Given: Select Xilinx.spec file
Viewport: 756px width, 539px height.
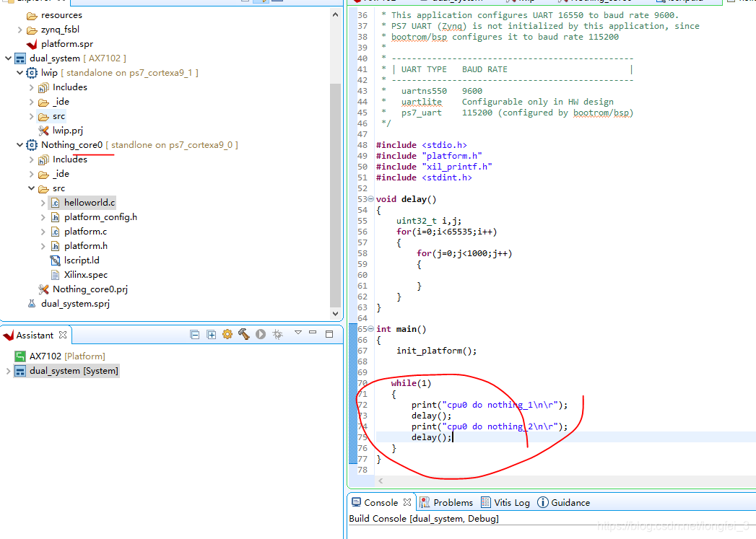Looking at the screenshot, I should click(85, 275).
